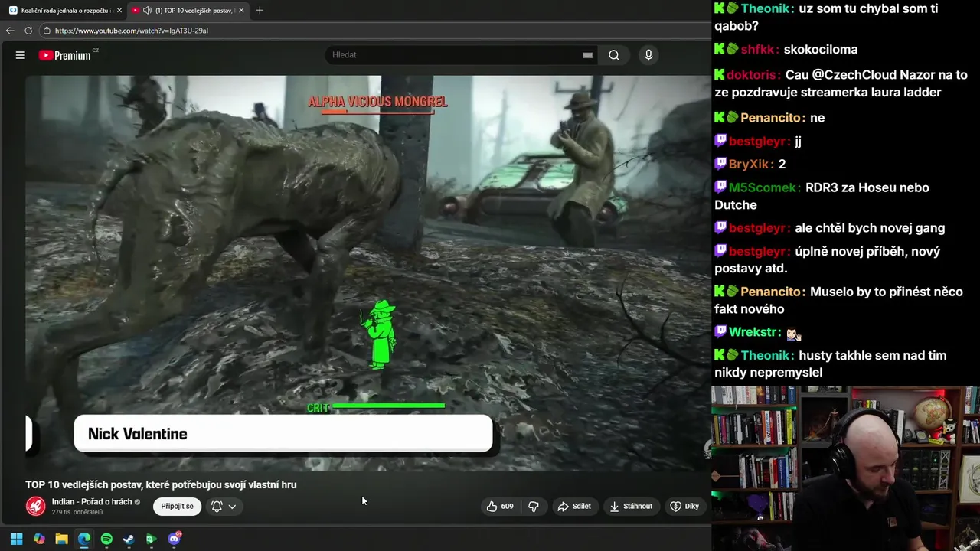The width and height of the screenshot is (980, 551).
Task: Start voice search with microphone icon
Action: [x=648, y=55]
